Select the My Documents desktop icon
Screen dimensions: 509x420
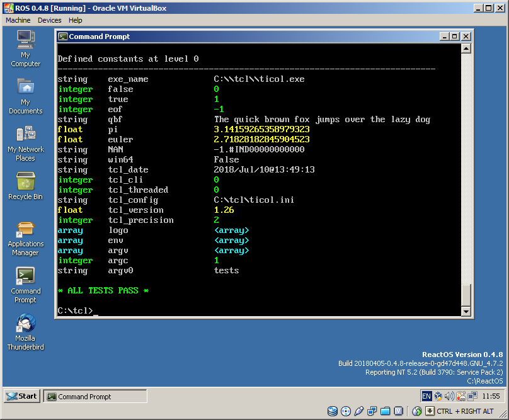click(x=26, y=96)
